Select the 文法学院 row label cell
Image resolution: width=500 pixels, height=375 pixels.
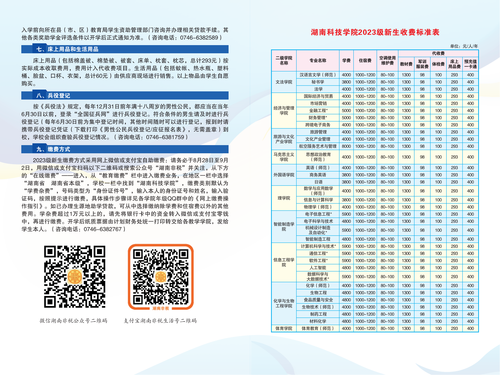tap(284, 82)
